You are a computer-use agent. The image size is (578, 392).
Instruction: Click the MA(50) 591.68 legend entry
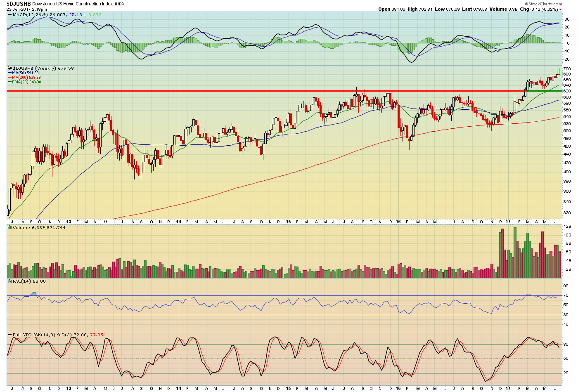click(25, 73)
